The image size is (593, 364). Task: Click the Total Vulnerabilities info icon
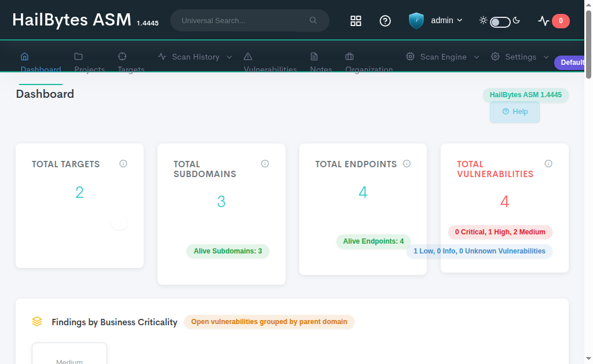pos(548,164)
